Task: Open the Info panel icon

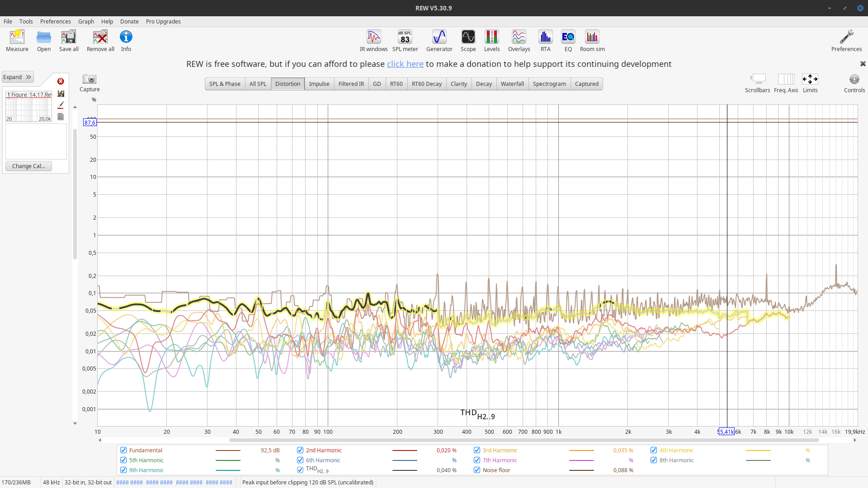Action: (126, 41)
